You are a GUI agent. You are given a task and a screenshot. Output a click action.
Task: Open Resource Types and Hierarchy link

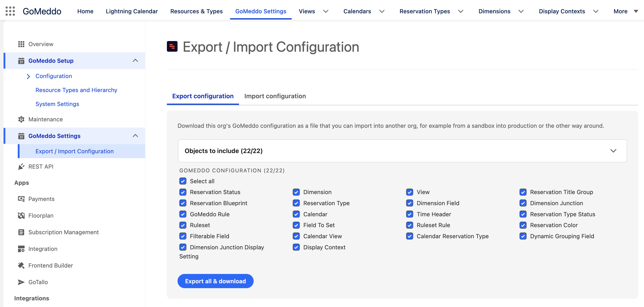(x=76, y=90)
